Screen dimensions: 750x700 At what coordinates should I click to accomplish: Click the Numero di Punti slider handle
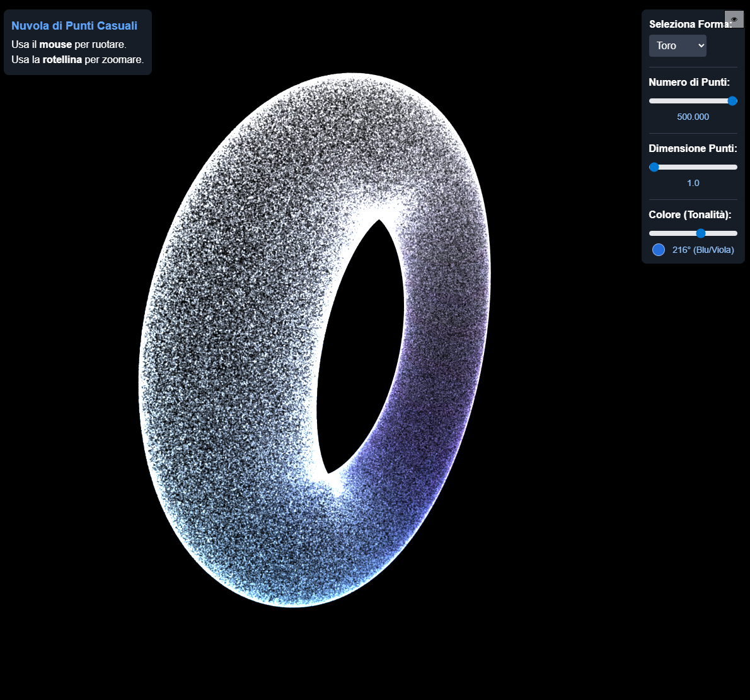pyautogui.click(x=732, y=101)
